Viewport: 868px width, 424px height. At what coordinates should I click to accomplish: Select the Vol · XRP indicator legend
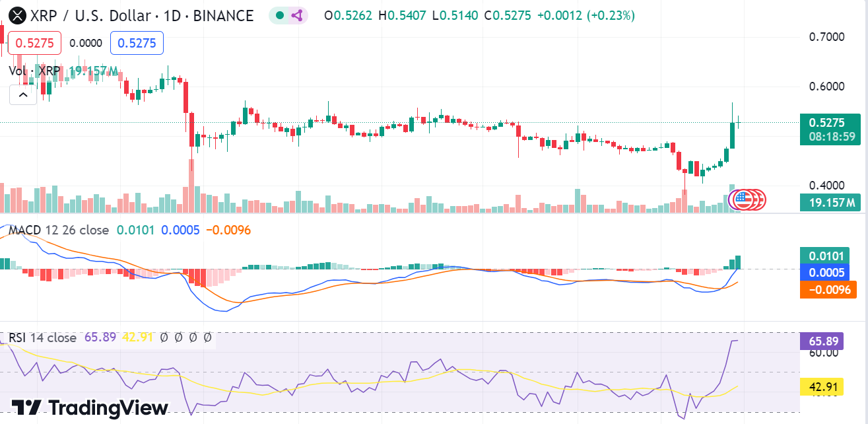(x=34, y=71)
